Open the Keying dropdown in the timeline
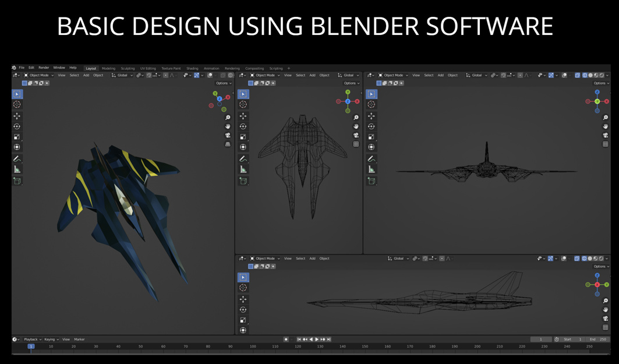The width and height of the screenshot is (619, 364). pyautogui.click(x=51, y=339)
